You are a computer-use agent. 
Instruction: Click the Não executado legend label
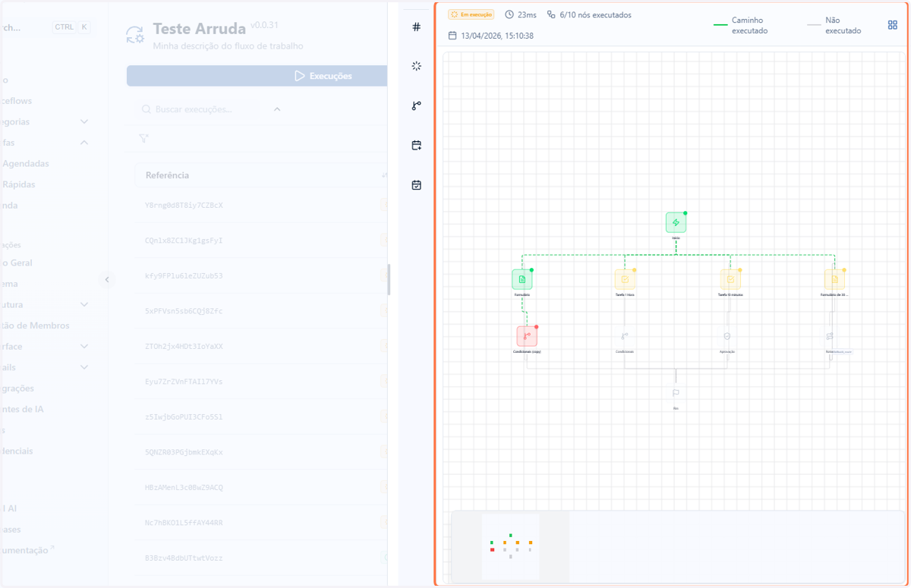[843, 25]
